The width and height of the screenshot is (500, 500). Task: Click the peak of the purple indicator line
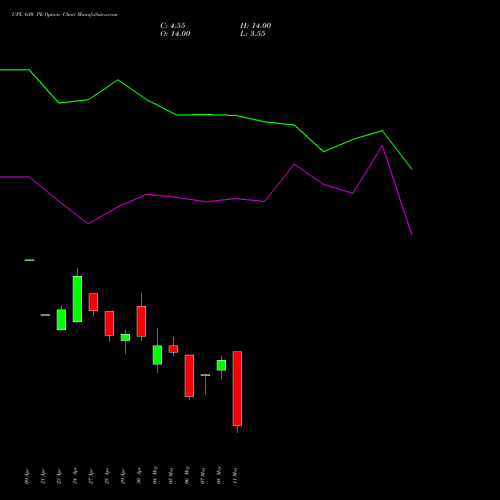[382, 146]
